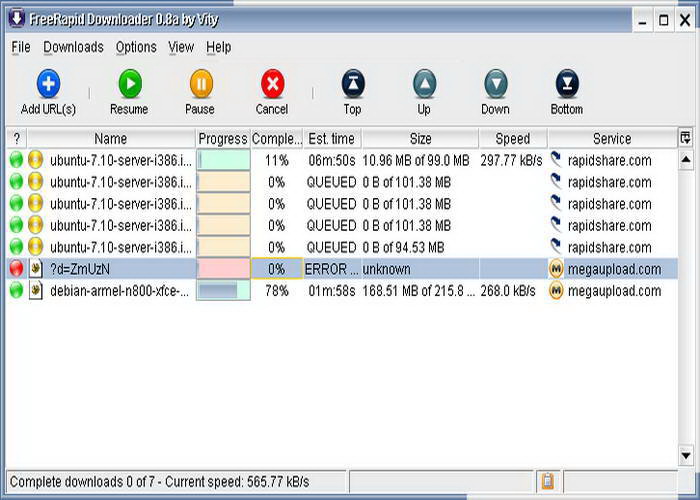The image size is (700, 500).
Task: Click the size cell '0 B of 94.53 MB'
Action: [x=403, y=247]
